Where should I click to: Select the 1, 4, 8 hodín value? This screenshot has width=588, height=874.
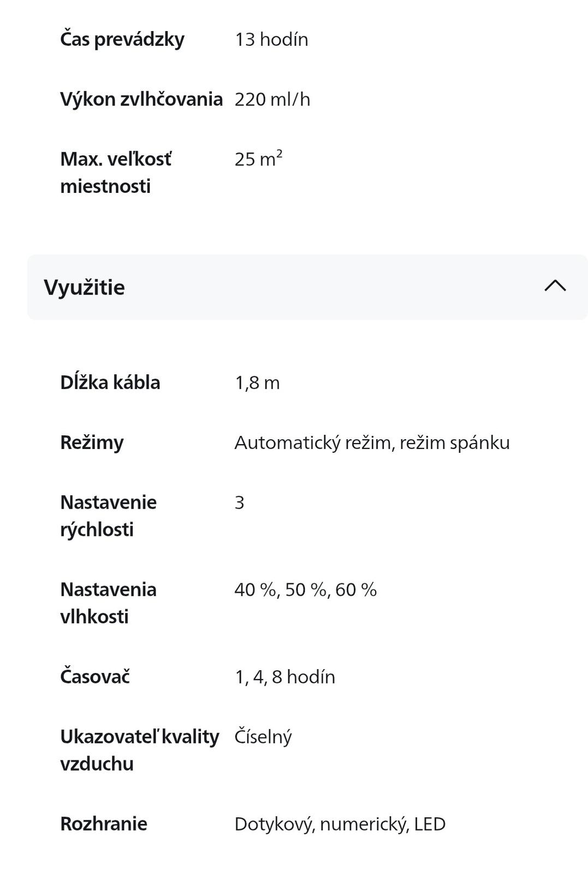tap(285, 677)
